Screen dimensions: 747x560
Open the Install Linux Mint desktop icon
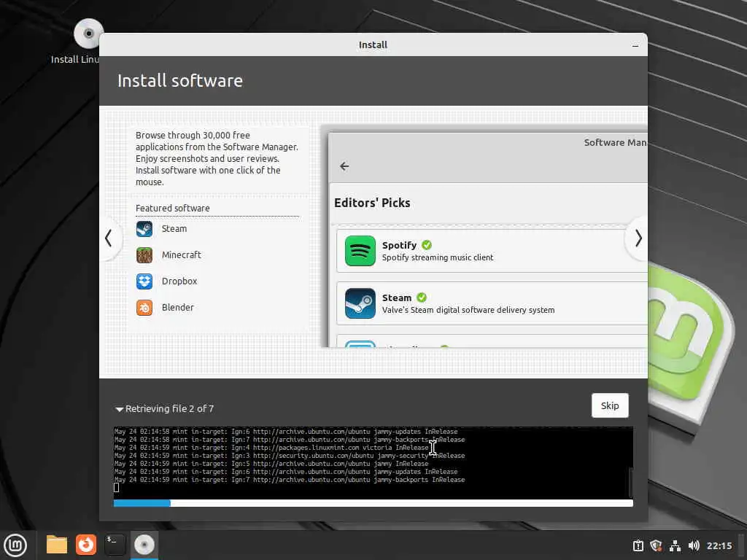point(88,34)
